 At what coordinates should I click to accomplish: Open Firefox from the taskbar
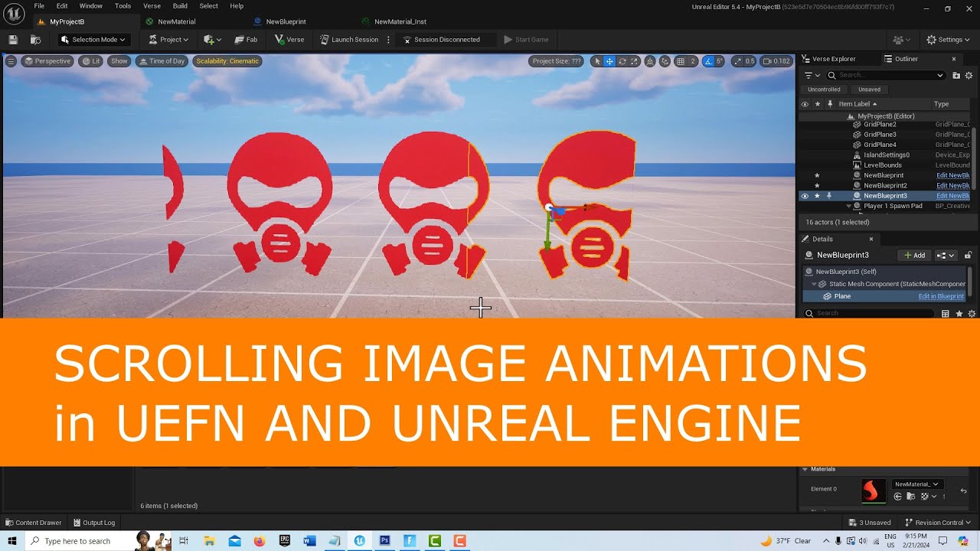coord(259,541)
